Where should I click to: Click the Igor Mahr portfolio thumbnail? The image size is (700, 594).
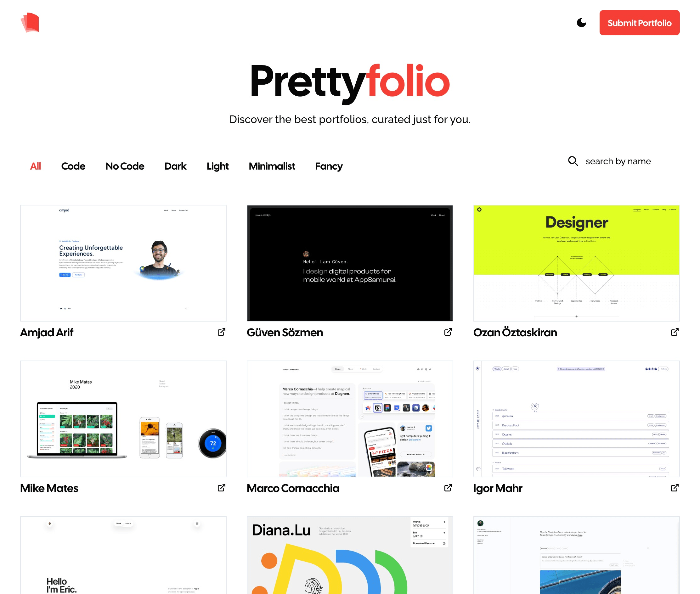coord(576,418)
